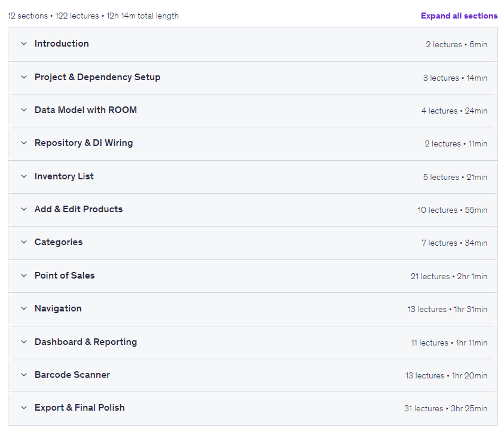Expand the Introduction section chevron
This screenshot has width=504, height=431.
pos(24,44)
